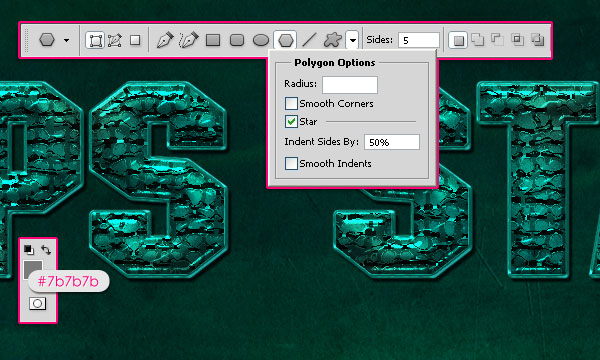Select the Rounded Rectangle shape tool
The height and width of the screenshot is (360, 600).
click(x=237, y=40)
